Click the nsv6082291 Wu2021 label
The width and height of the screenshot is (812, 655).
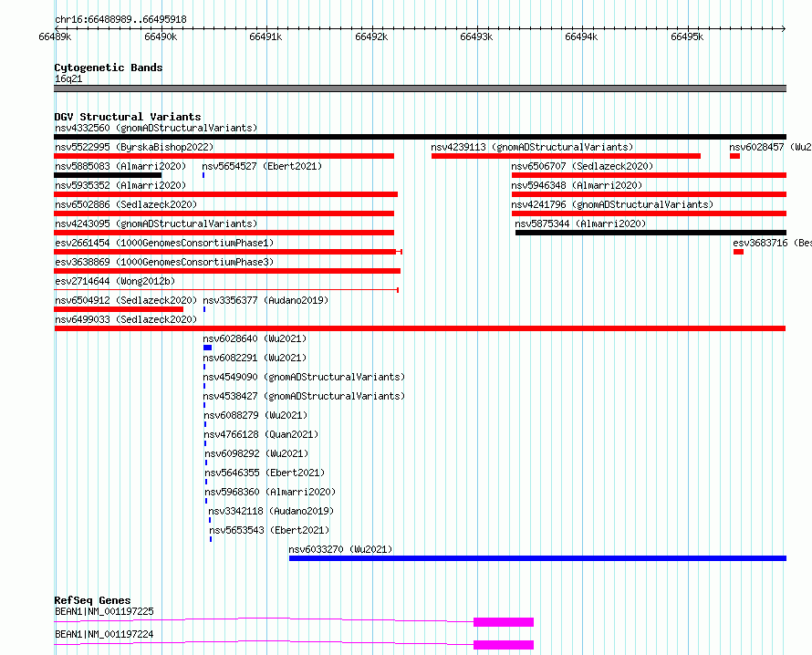point(255,358)
